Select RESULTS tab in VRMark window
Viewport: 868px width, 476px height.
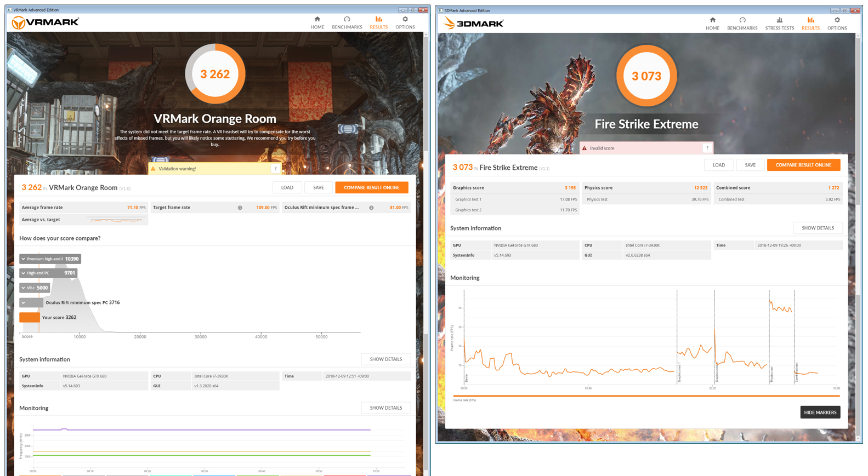(378, 22)
